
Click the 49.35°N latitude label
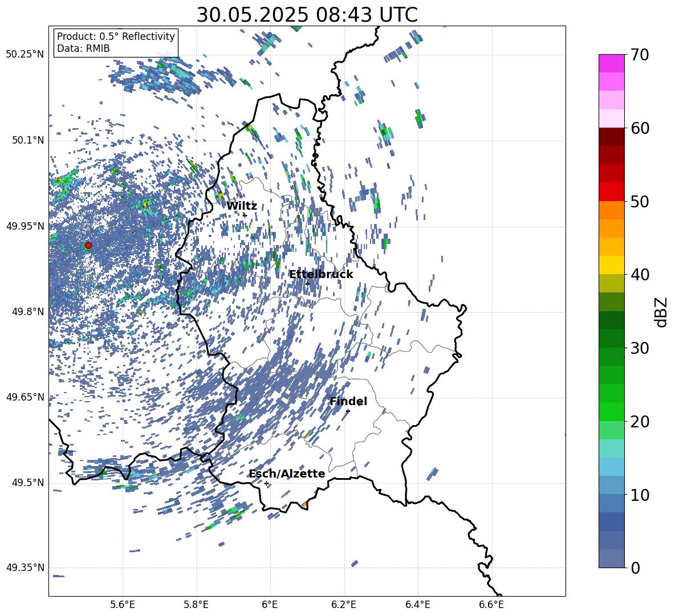coord(25,568)
